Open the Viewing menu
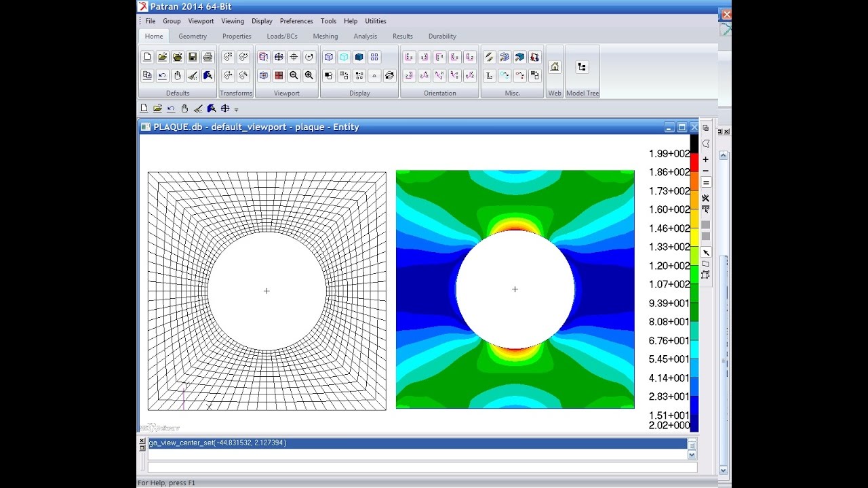Image resolution: width=868 pixels, height=488 pixels. 233,21
